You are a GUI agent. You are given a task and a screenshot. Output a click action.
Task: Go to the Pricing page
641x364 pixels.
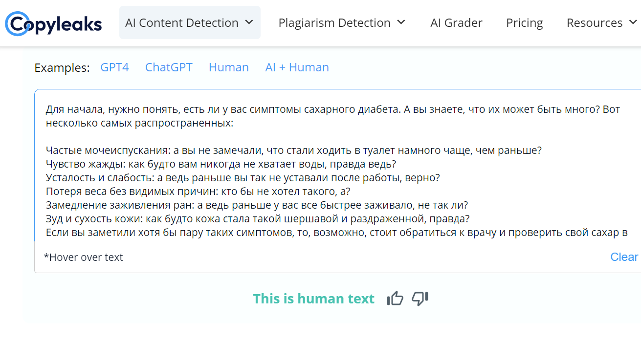pyautogui.click(x=524, y=23)
